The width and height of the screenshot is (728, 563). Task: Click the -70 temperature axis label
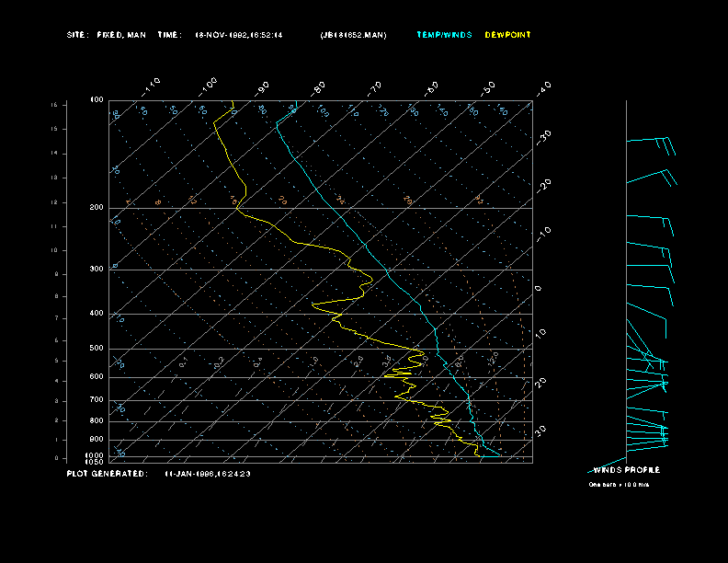coord(375,88)
